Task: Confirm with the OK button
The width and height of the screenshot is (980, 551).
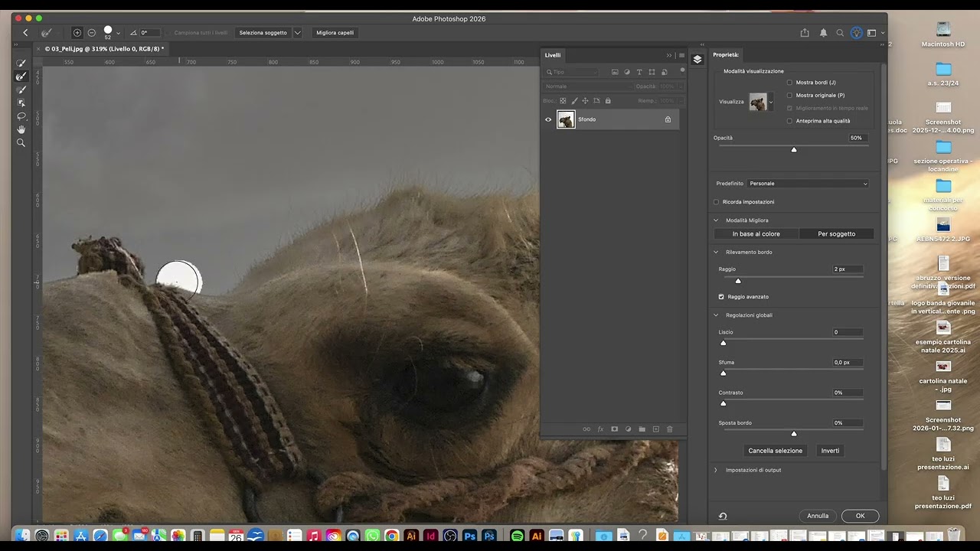Action: click(860, 516)
